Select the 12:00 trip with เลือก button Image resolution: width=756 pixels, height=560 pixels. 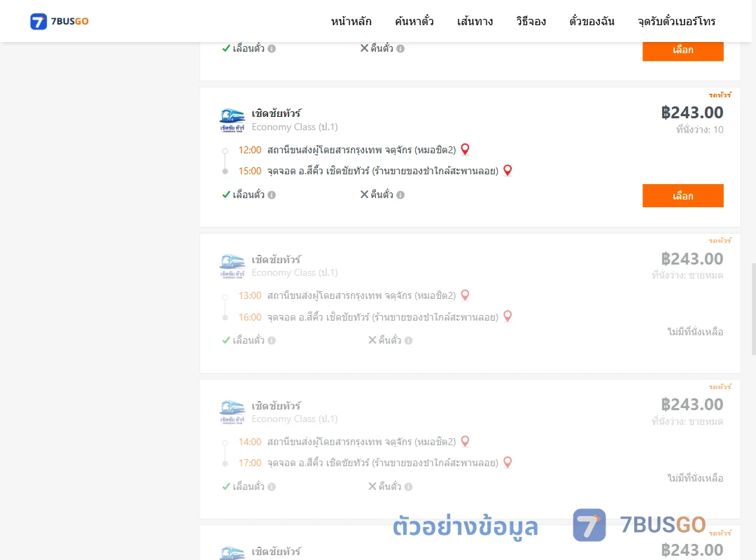click(x=682, y=196)
